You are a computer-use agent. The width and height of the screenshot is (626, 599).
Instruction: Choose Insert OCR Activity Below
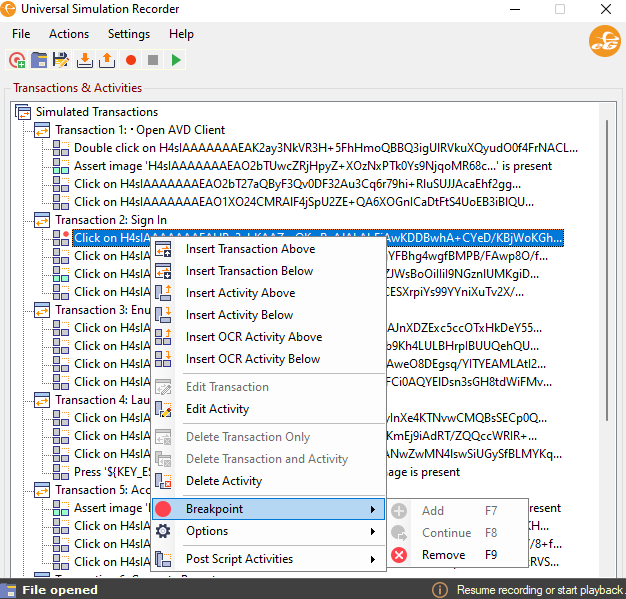tap(253, 359)
